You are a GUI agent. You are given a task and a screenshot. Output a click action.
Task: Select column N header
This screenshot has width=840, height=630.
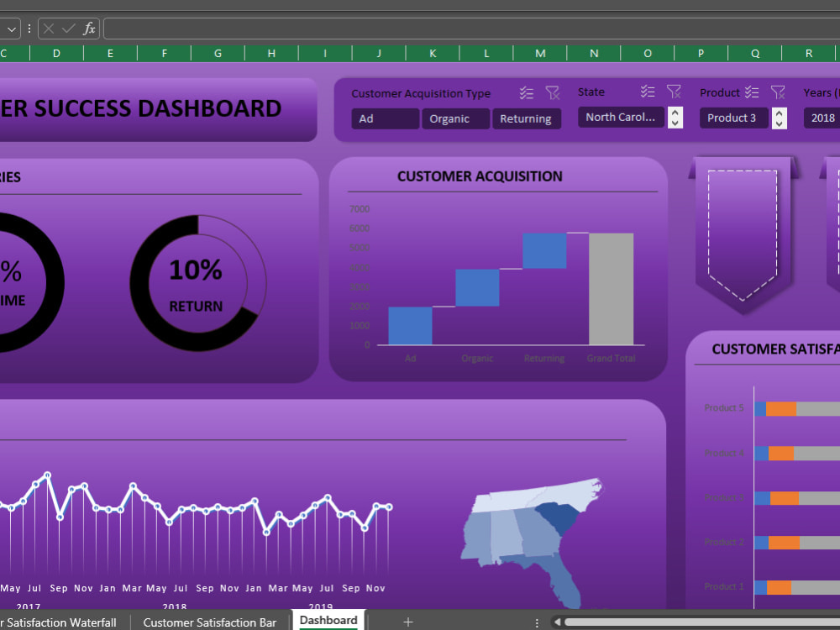tap(594, 53)
